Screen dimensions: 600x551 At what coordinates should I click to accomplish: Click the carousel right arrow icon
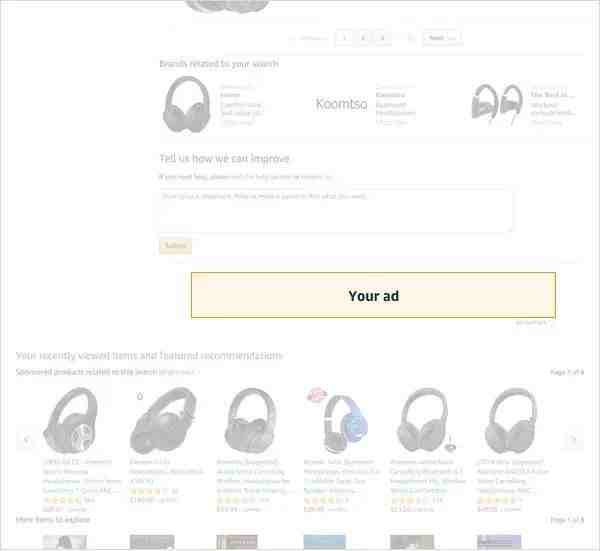(573, 440)
